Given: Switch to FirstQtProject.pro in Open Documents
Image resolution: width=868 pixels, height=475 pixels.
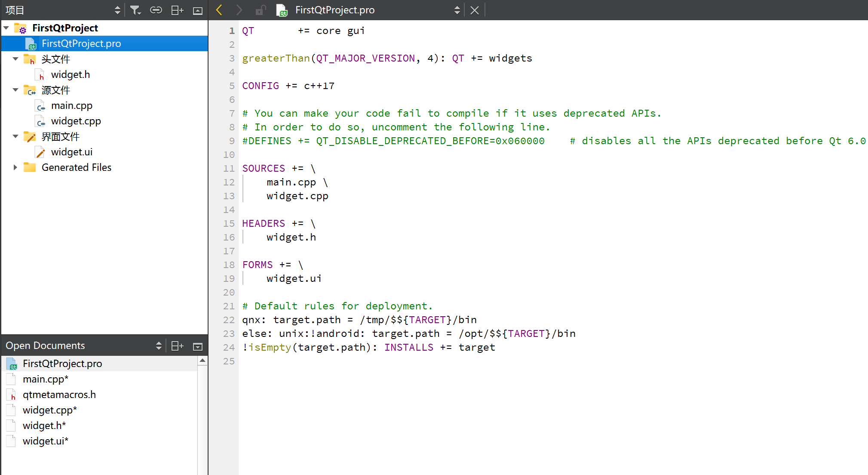Looking at the screenshot, I should click(100, 364).
